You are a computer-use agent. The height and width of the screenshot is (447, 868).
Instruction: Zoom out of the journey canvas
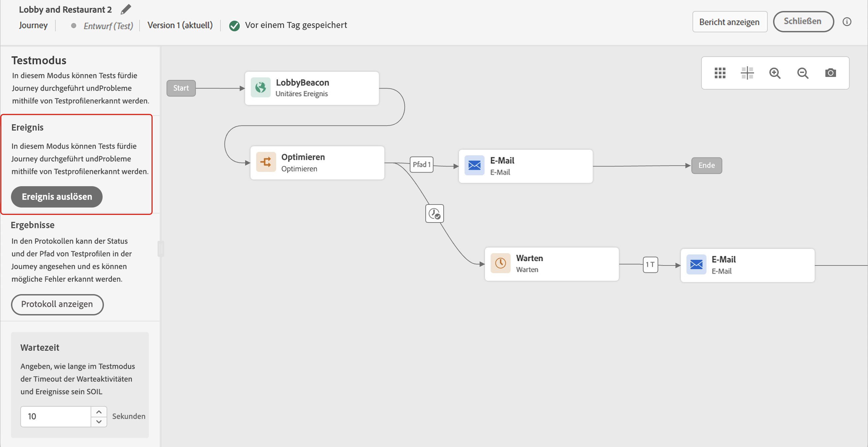(803, 73)
